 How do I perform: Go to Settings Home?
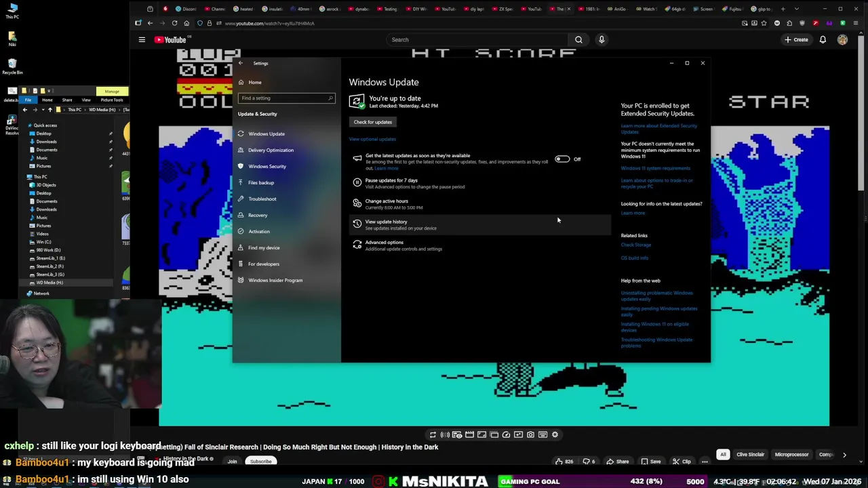(x=254, y=82)
